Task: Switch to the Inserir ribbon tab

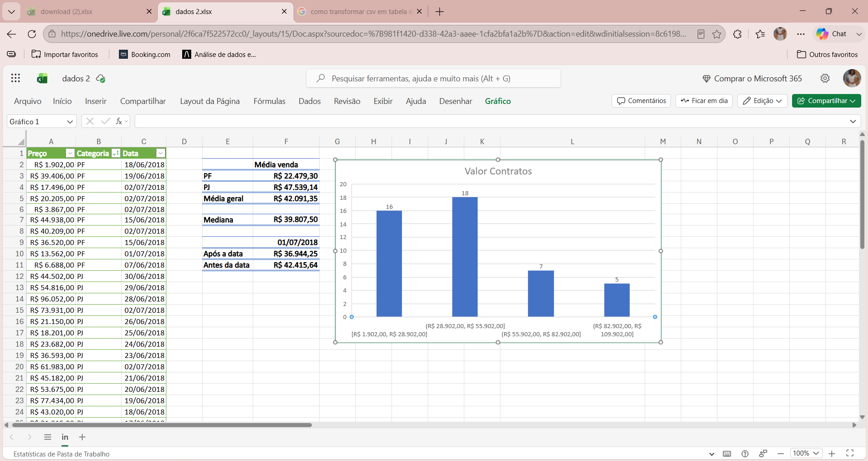Action: [96, 101]
